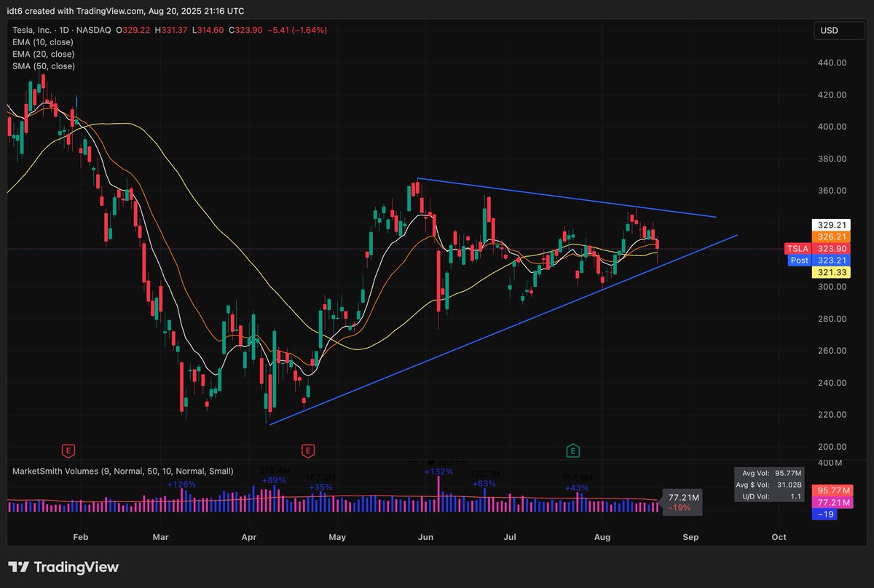Select the EMA (20, close) indicator legend
This screenshot has width=874, height=588.
[x=44, y=54]
